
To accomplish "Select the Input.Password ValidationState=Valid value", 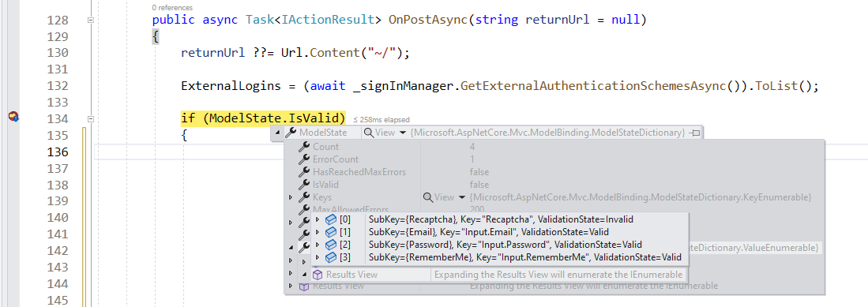I will coord(505,245).
